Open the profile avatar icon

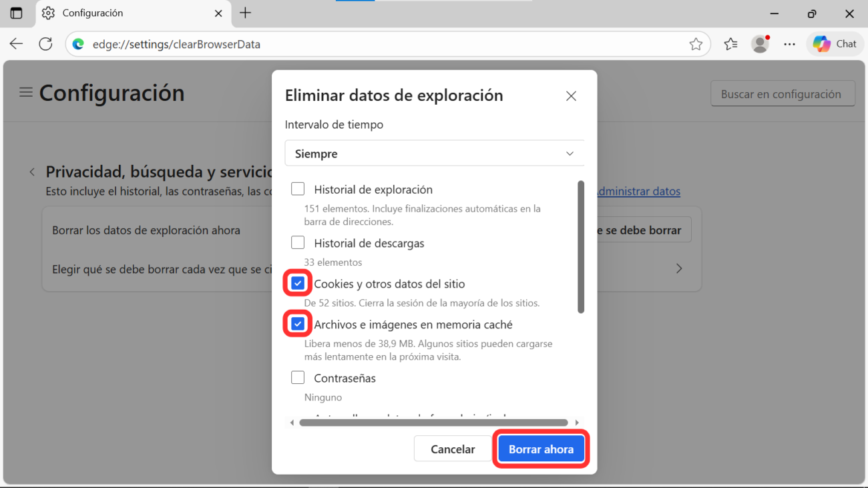click(x=760, y=44)
